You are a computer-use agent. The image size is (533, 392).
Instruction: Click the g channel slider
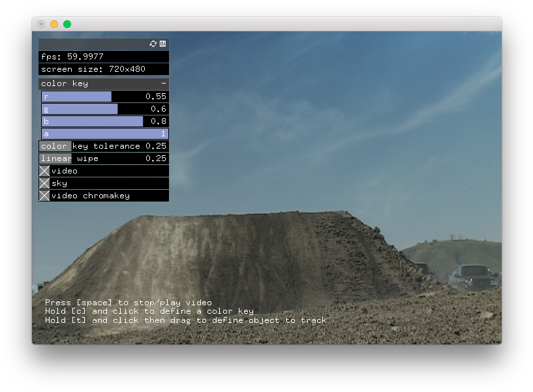pyautogui.click(x=104, y=109)
